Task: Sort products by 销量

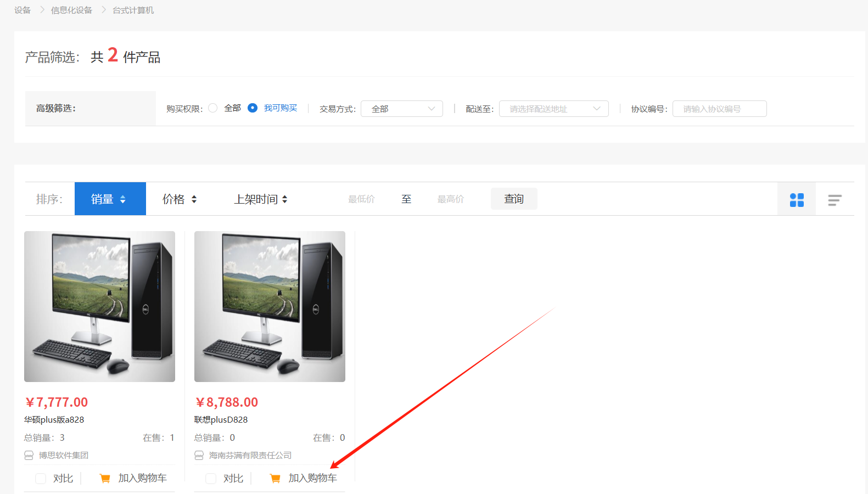Action: (x=110, y=199)
